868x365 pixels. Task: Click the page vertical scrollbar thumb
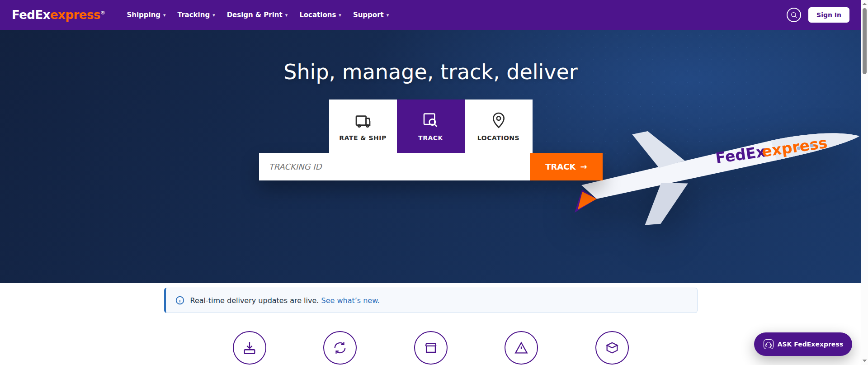(864, 41)
